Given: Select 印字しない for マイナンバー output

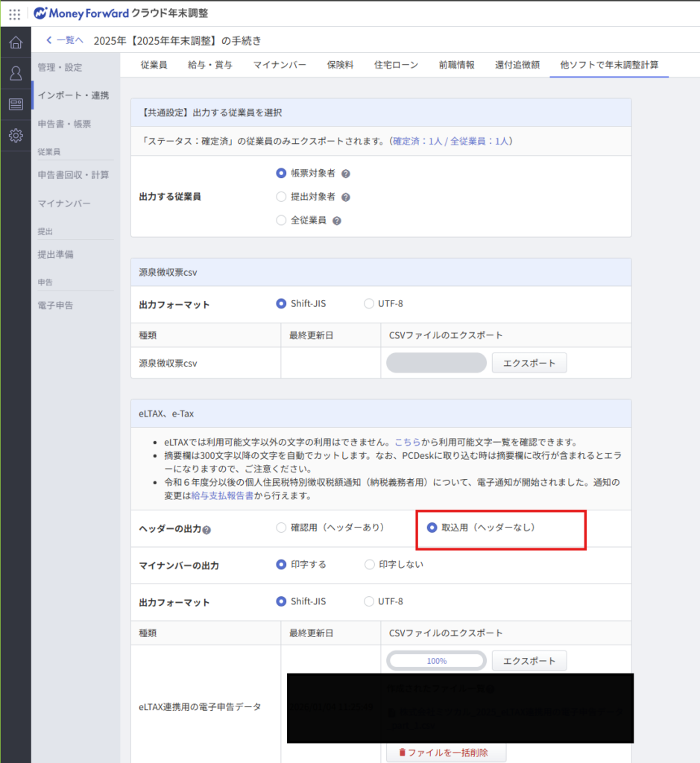Looking at the screenshot, I should [x=369, y=564].
